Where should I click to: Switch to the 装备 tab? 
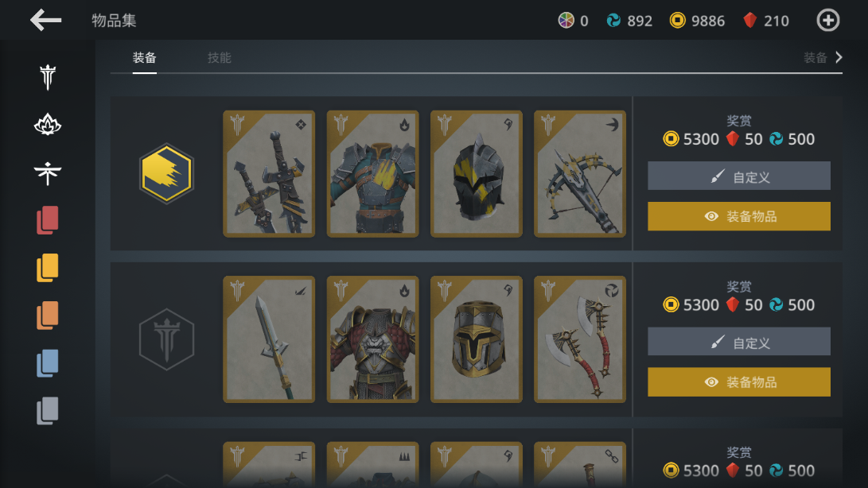[145, 57]
